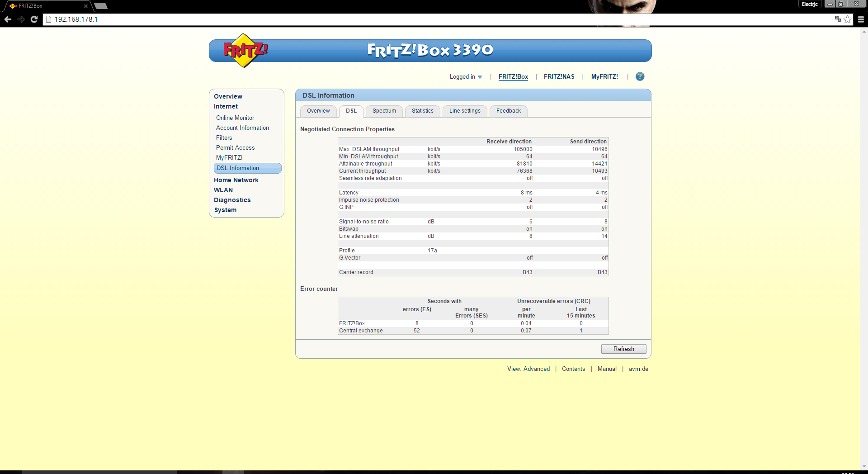The height and width of the screenshot is (474, 868).
Task: Click the translate icon in the address bar
Action: coord(838,19)
